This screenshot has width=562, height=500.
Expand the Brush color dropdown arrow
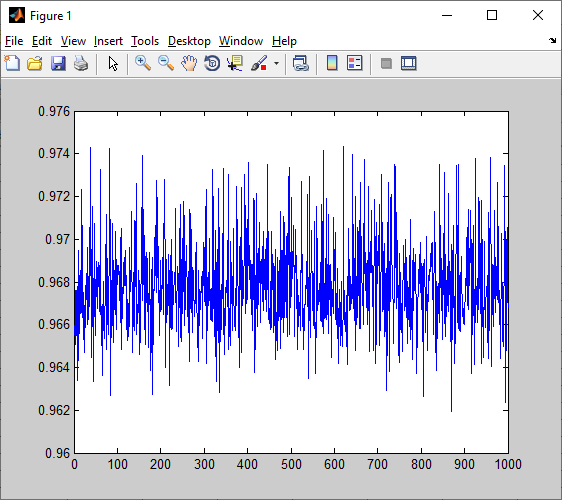(x=276, y=63)
